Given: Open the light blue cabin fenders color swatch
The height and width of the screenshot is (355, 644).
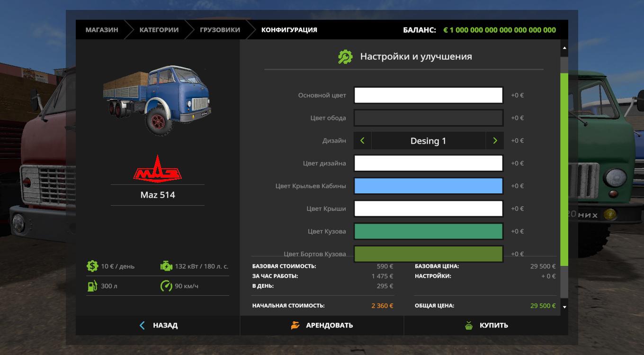Looking at the screenshot, I should [428, 186].
